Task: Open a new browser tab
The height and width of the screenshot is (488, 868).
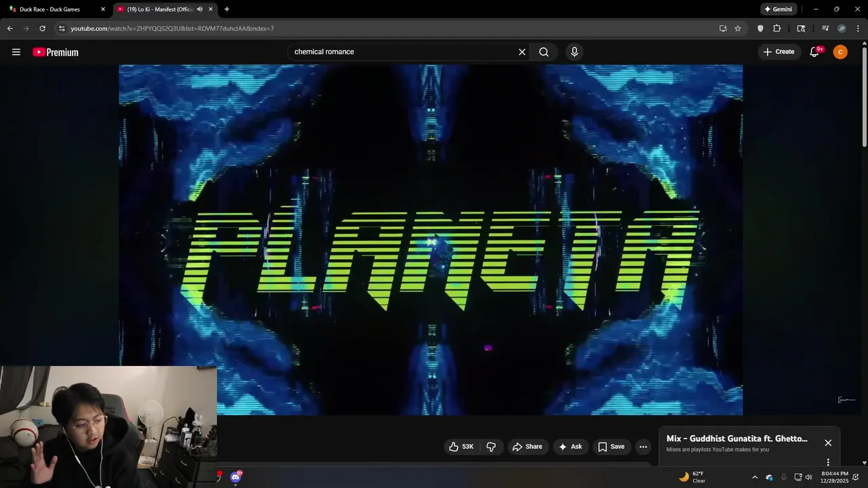Action: pyautogui.click(x=226, y=9)
